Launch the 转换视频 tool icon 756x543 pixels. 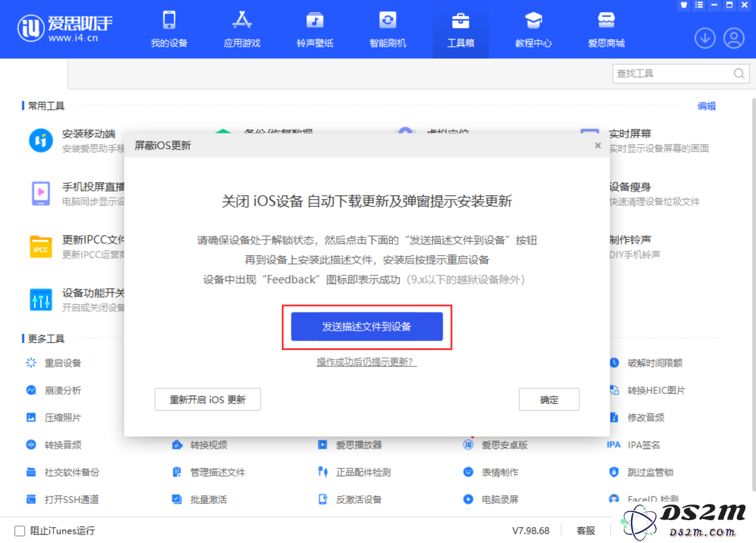[177, 445]
